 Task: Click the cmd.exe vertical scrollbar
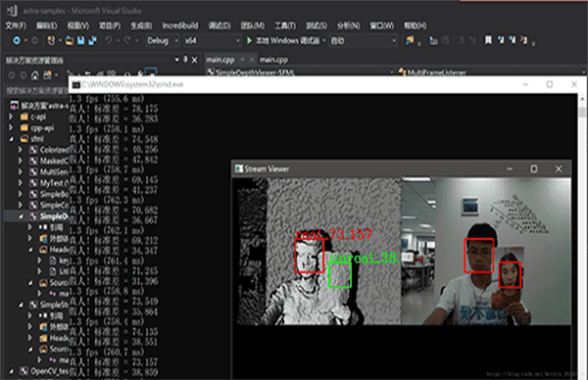(582, 236)
